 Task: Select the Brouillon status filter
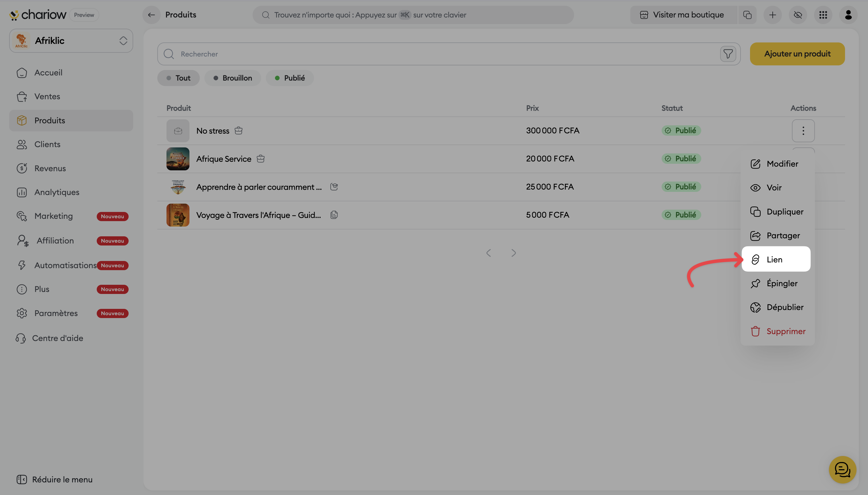[x=233, y=78]
